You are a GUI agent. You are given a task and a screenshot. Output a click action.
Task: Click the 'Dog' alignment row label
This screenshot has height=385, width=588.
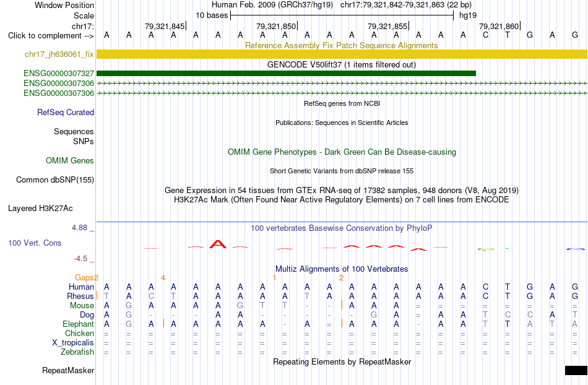87,315
